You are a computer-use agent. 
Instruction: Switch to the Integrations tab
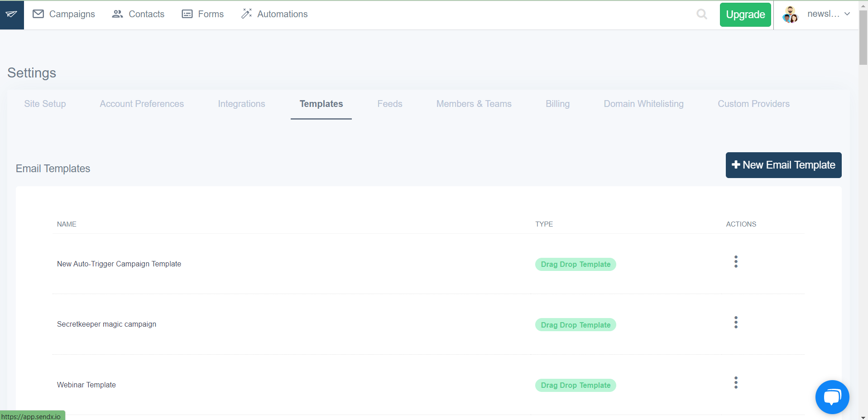241,104
